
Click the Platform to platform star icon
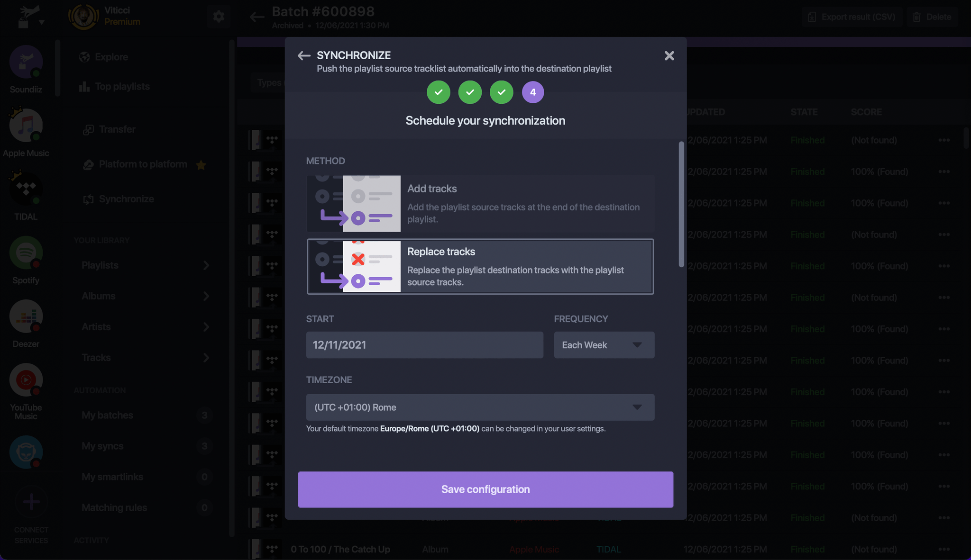(201, 165)
